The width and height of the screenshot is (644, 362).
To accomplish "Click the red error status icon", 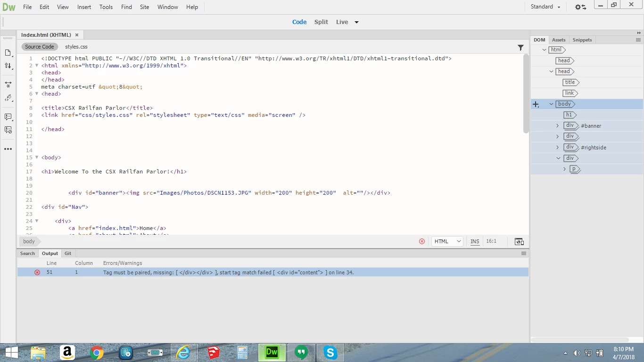I will coord(422,241).
